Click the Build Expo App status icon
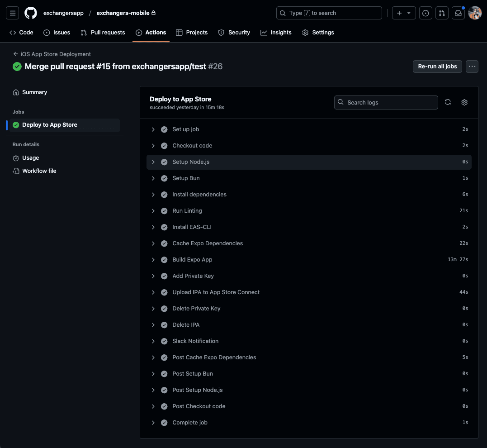This screenshot has width=487, height=448. [164, 260]
